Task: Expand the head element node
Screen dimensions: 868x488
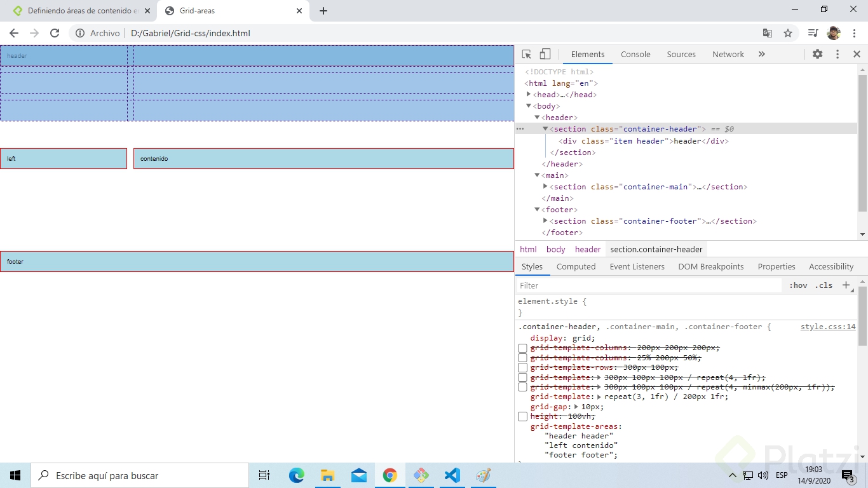Action: (x=529, y=94)
